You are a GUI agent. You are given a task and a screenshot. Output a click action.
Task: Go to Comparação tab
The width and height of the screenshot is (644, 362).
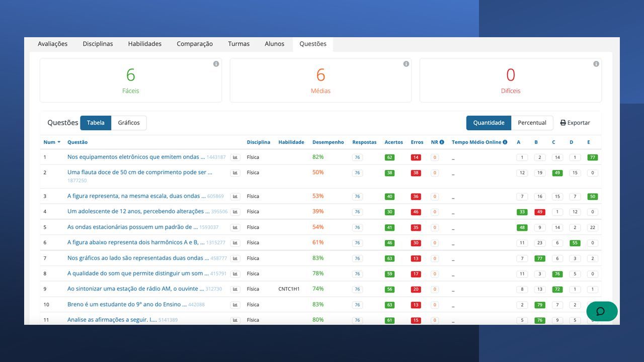[x=195, y=44]
